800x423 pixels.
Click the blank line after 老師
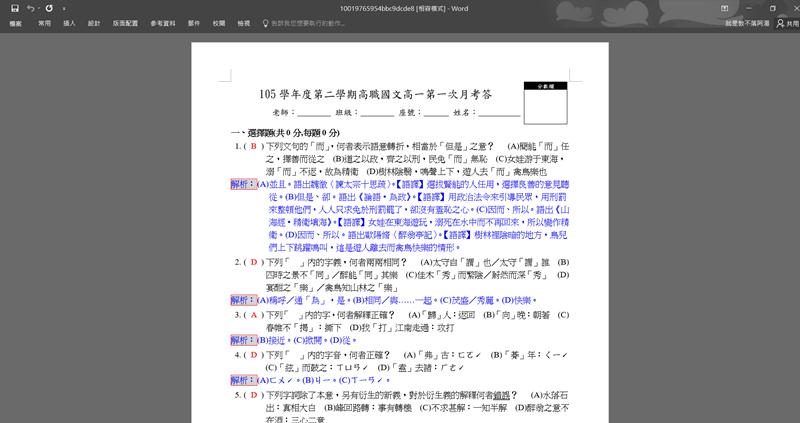pos(314,113)
